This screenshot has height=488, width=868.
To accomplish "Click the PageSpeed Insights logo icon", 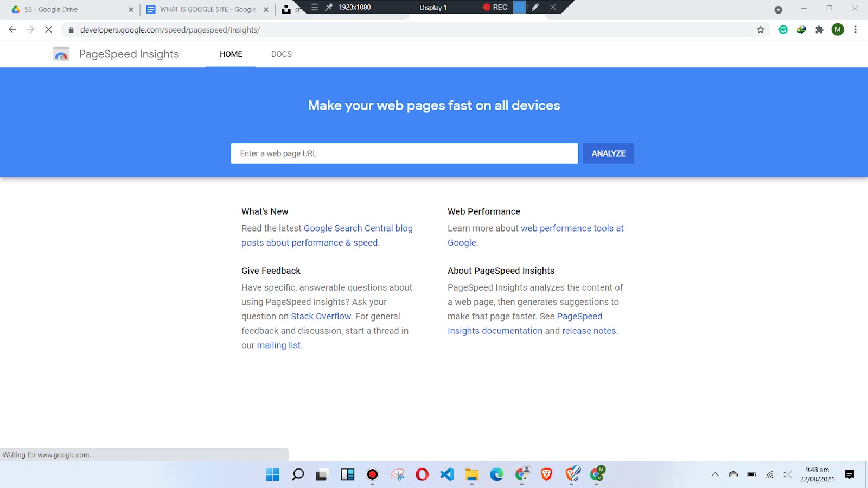I will (x=61, y=54).
